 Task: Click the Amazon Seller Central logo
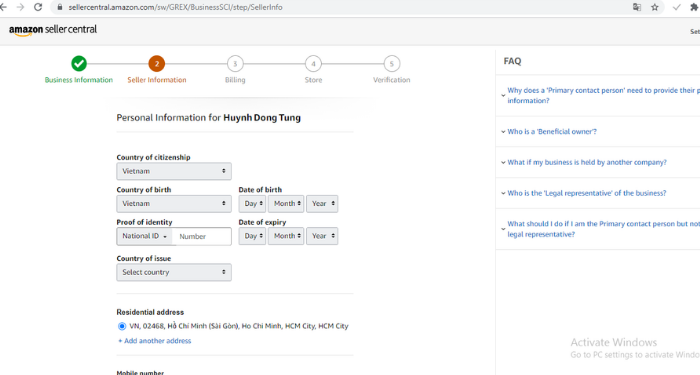[53, 30]
